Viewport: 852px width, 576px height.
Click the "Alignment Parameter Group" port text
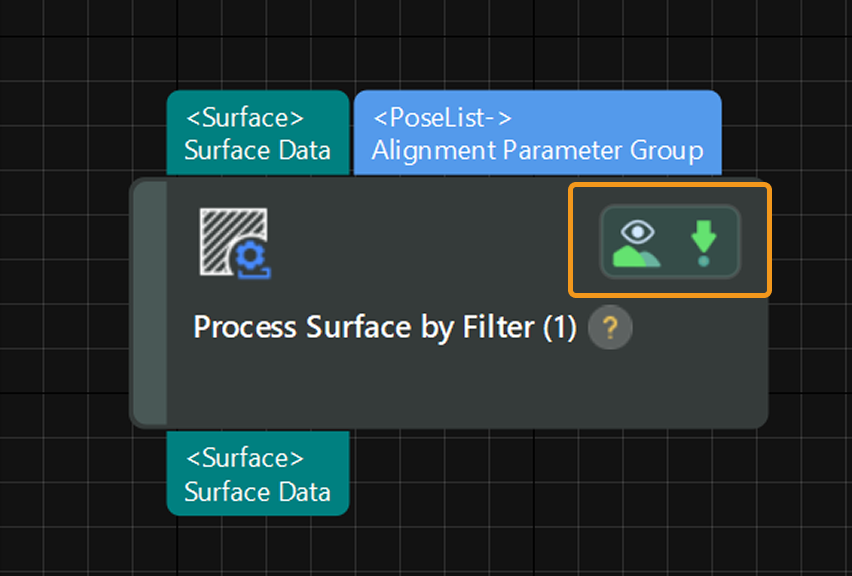(537, 151)
